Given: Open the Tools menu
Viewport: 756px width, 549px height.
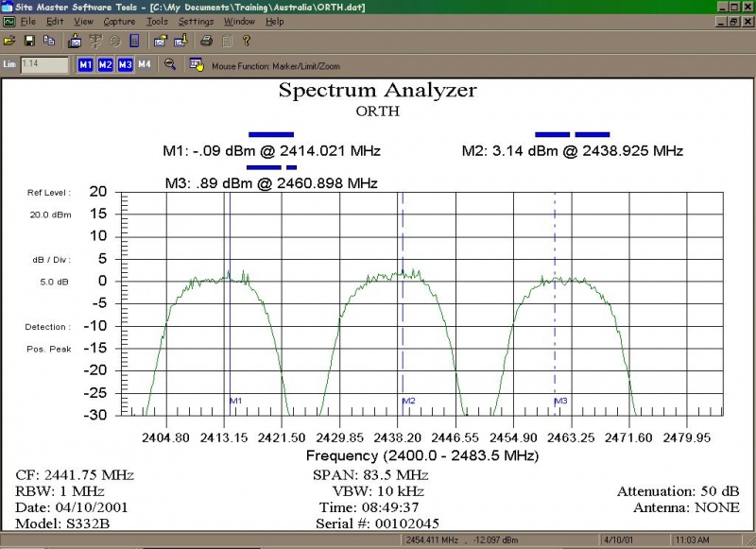Looking at the screenshot, I should 157,21.
